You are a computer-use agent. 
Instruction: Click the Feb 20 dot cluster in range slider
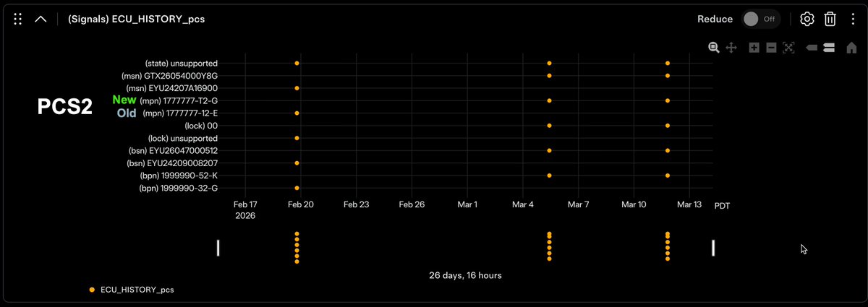click(297, 248)
